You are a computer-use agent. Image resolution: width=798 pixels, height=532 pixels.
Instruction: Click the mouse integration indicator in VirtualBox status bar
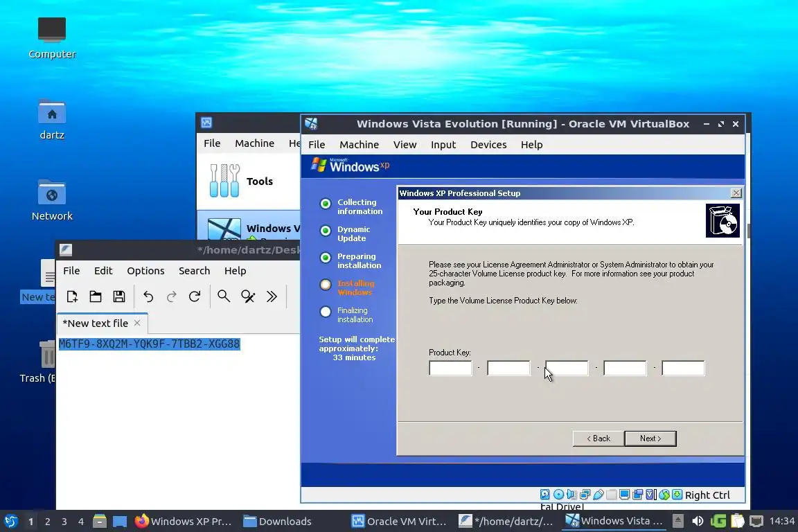(664, 495)
